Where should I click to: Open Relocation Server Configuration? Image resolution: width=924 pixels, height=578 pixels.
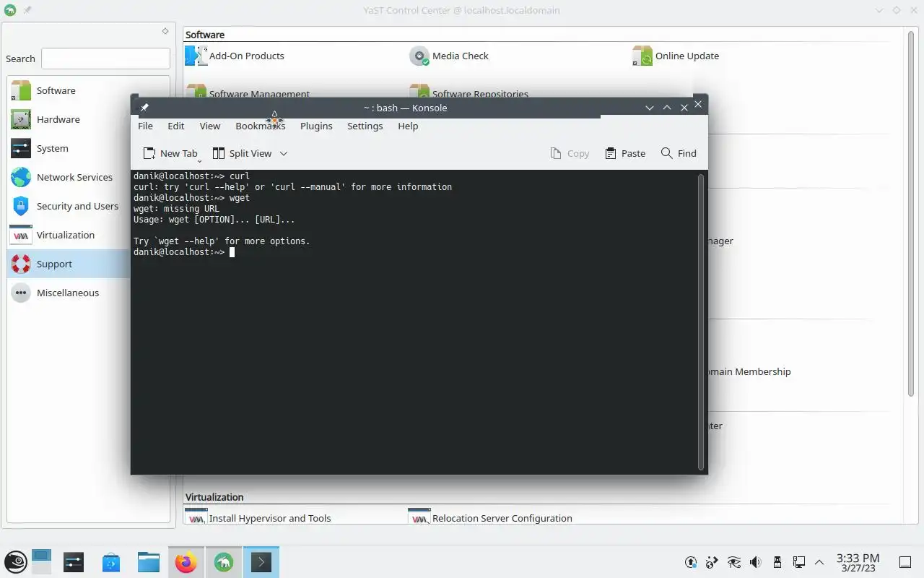(x=490, y=518)
